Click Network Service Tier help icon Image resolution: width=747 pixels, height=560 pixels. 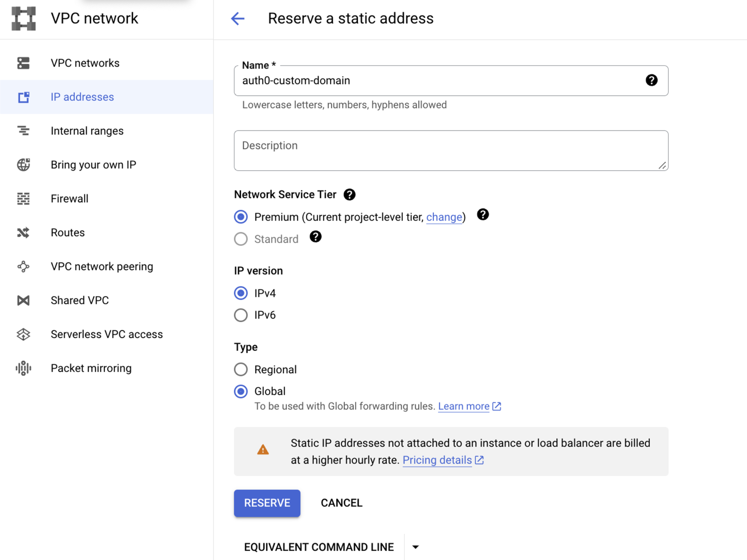coord(349,194)
